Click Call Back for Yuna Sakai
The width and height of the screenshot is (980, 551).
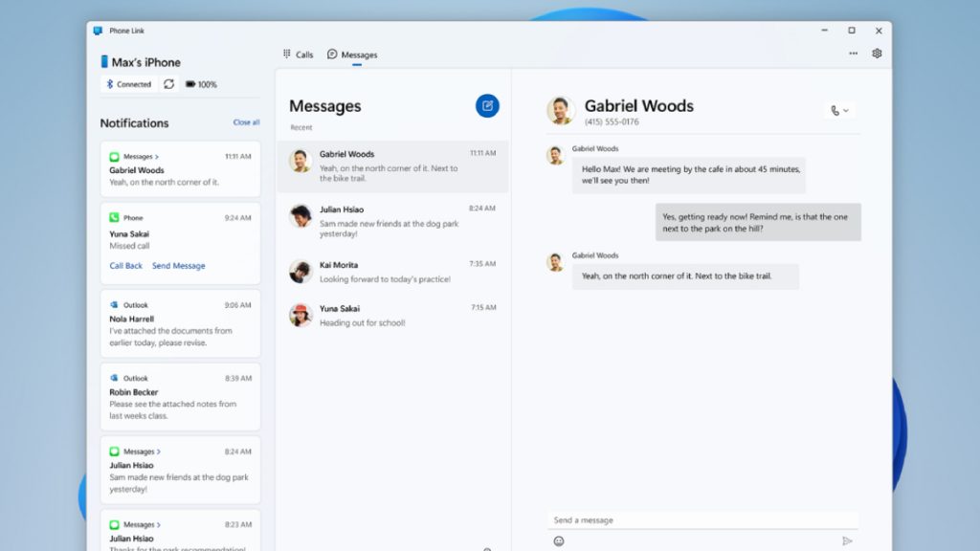125,265
